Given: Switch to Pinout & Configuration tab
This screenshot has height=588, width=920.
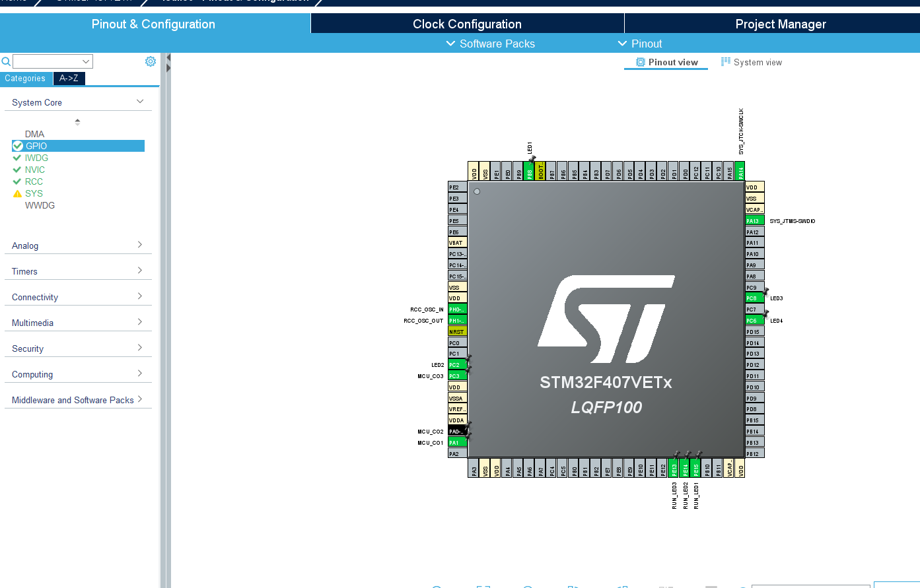Looking at the screenshot, I should pyautogui.click(x=154, y=24).
